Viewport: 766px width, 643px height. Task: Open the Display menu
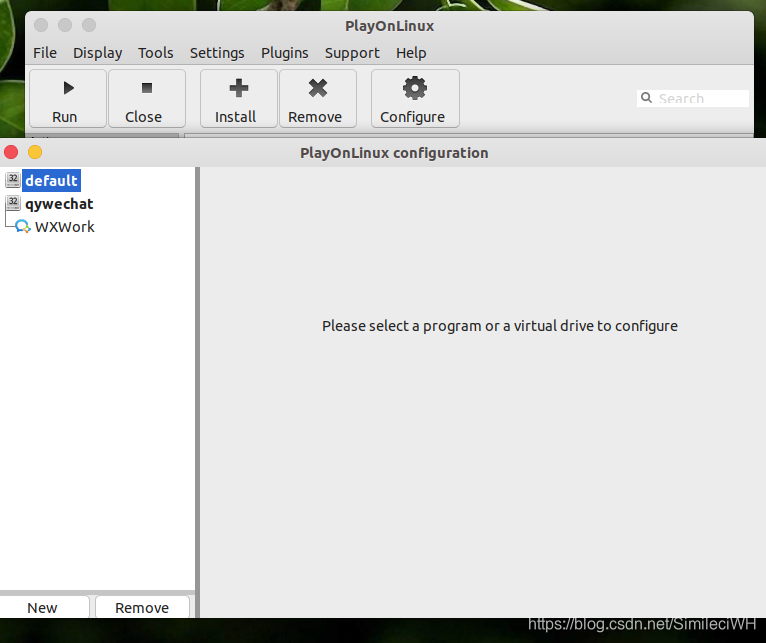(98, 53)
